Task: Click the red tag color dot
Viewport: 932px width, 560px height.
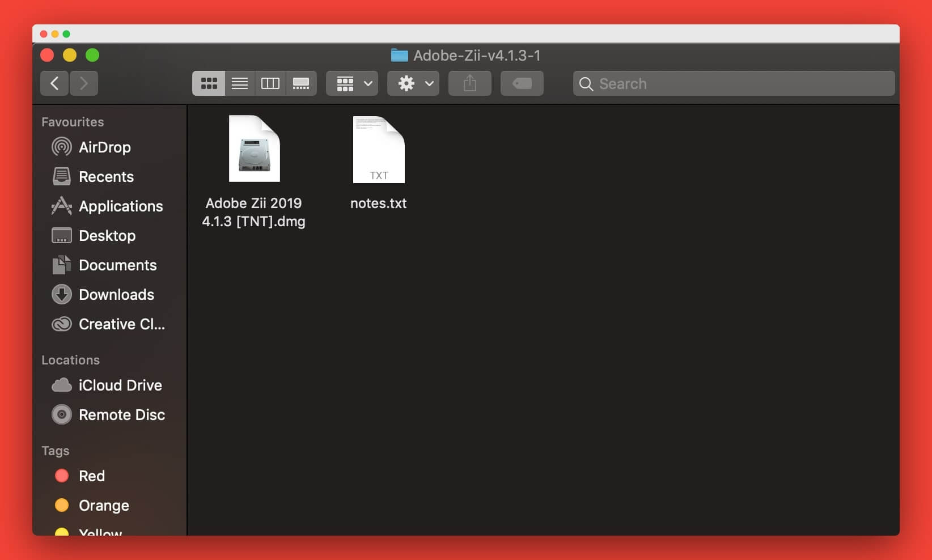Action: click(x=62, y=476)
